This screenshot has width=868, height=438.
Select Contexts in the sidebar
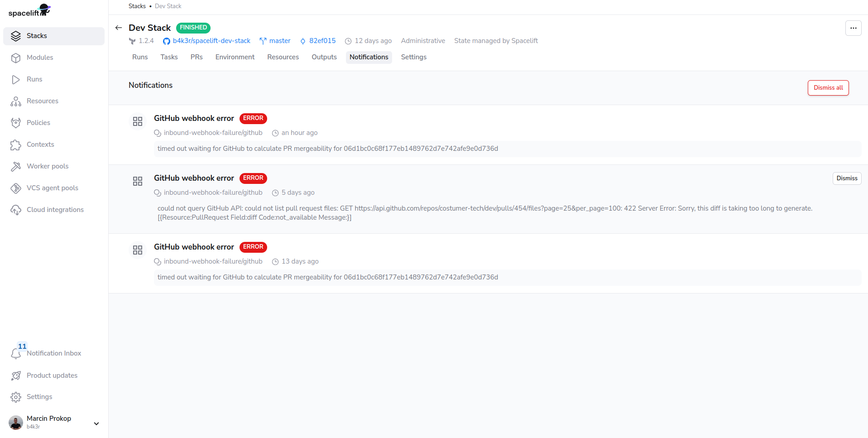point(40,144)
